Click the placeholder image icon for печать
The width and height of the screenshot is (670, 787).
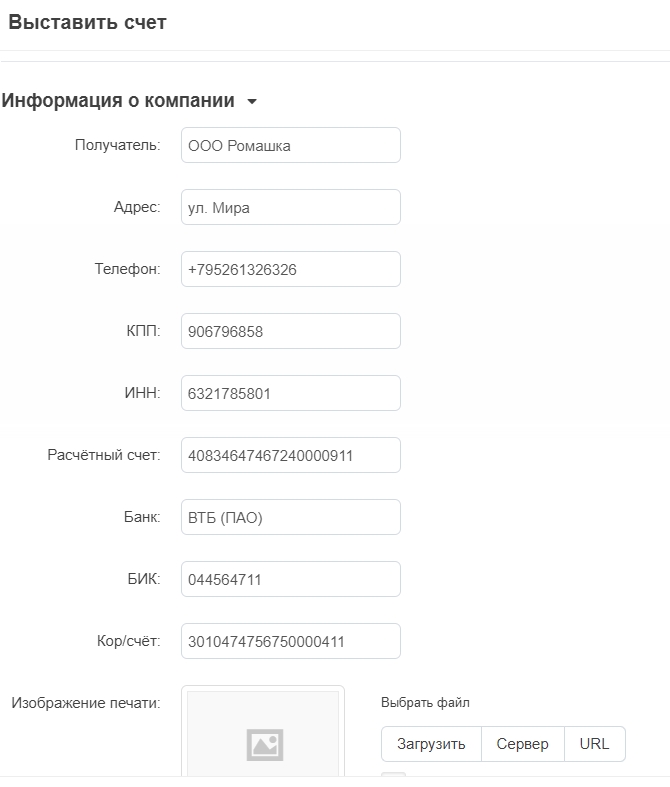pos(265,745)
